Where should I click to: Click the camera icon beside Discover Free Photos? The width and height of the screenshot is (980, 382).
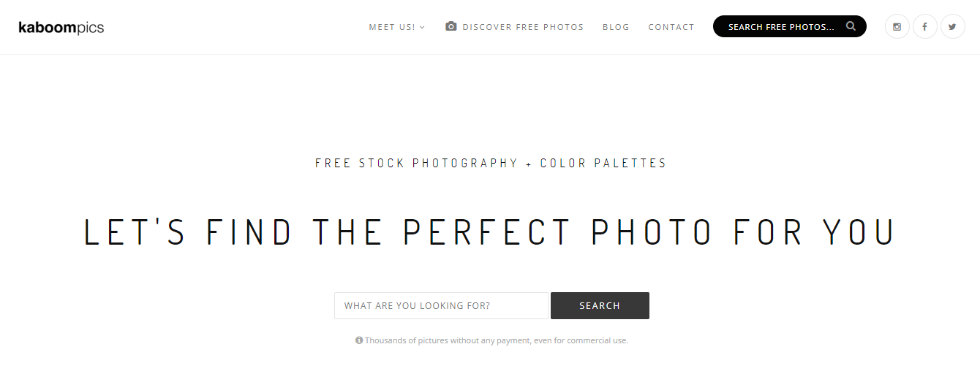click(x=451, y=26)
